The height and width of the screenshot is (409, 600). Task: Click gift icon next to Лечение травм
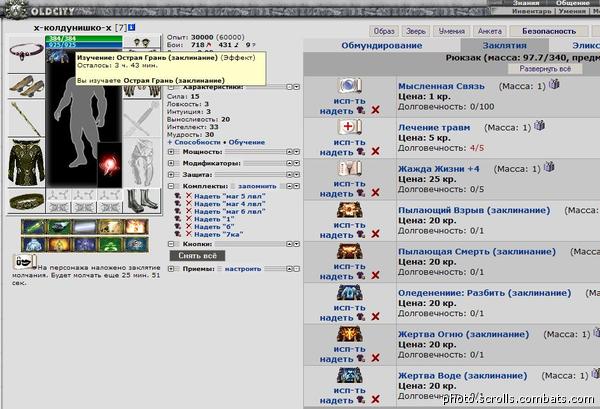[540, 125]
